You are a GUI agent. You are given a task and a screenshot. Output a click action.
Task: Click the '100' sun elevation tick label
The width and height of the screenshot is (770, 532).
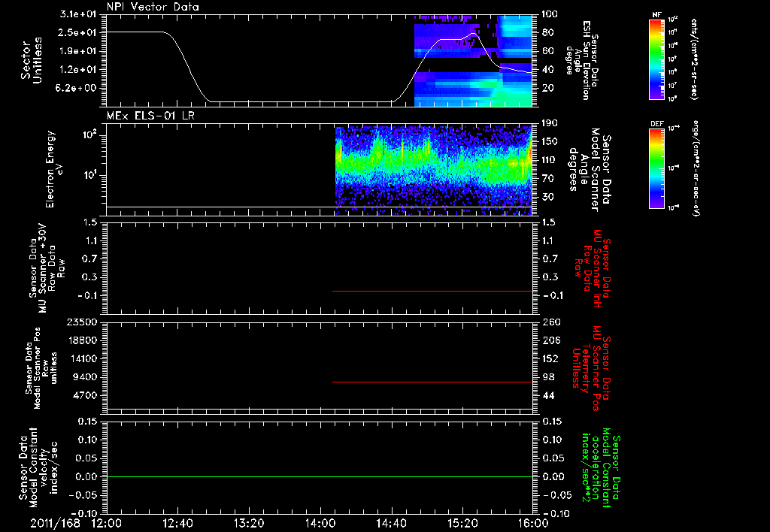pyautogui.click(x=550, y=14)
